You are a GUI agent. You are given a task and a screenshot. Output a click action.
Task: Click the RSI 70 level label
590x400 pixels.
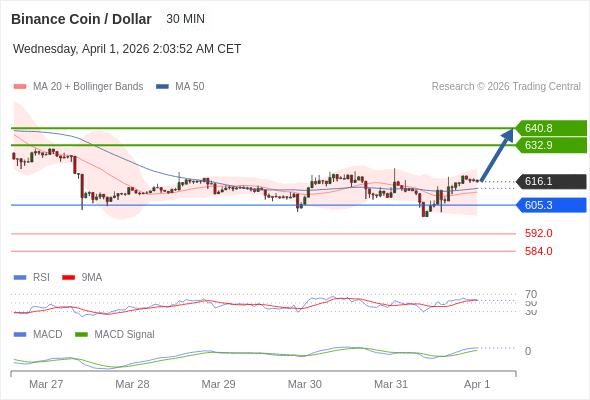[531, 294]
